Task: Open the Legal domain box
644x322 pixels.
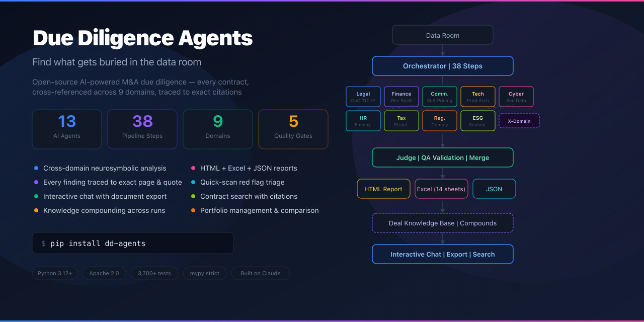Action: [x=363, y=97]
